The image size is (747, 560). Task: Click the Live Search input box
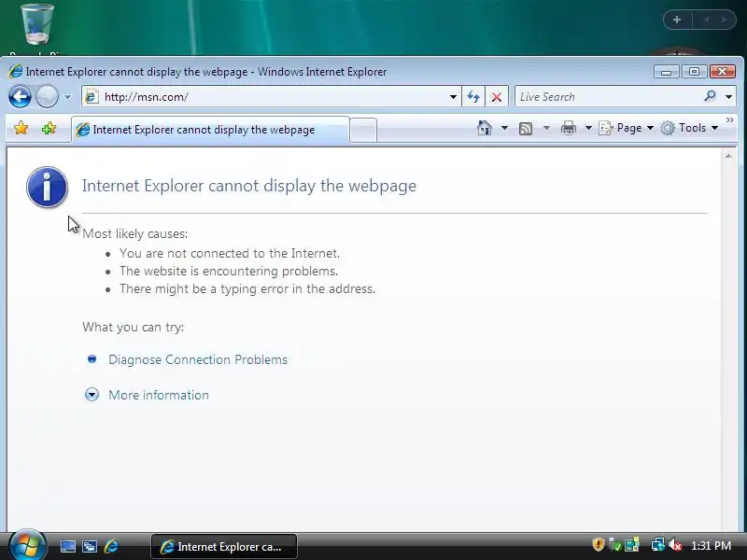(x=609, y=97)
